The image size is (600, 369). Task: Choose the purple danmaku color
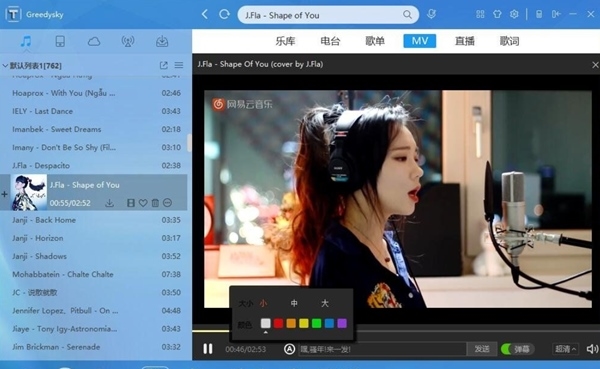coord(342,323)
